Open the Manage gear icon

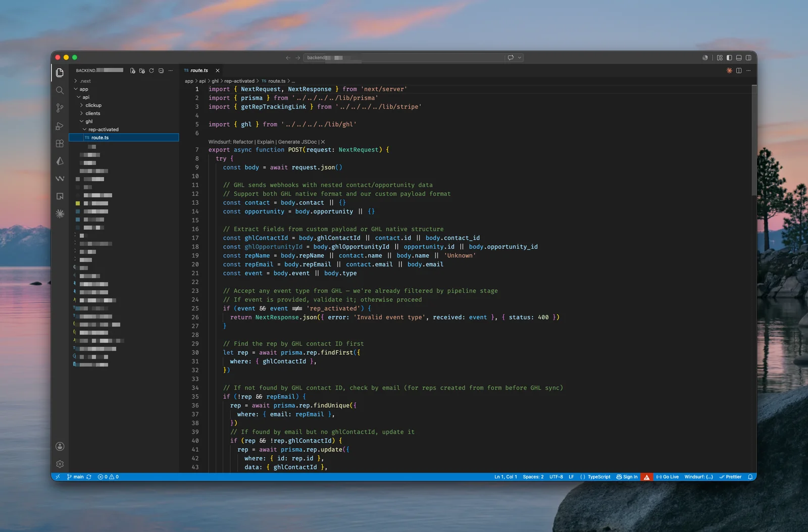pos(60,464)
